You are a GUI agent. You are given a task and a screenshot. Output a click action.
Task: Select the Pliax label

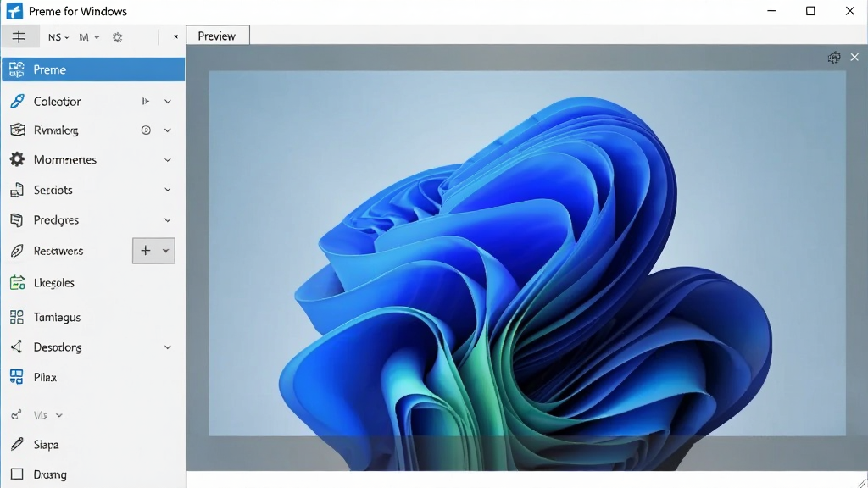[x=46, y=377]
